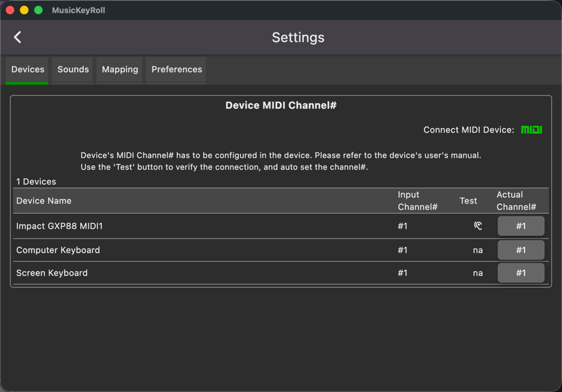Click input channel #1 of Impact GXP88 MIDI1
562x392 pixels.
402,226
